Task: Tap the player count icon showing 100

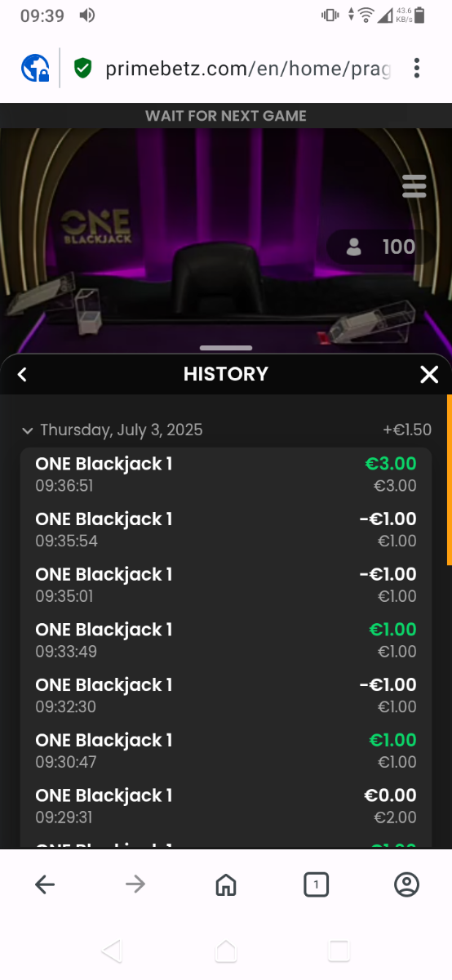Action: point(354,247)
